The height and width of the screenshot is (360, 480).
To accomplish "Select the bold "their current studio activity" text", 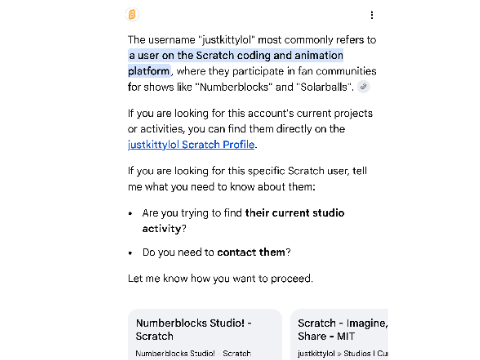I will click(x=243, y=221).
